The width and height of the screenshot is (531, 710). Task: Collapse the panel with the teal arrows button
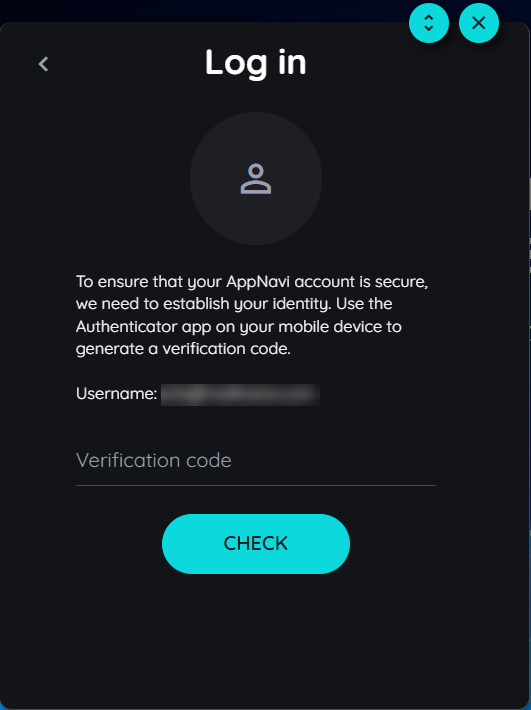(x=429, y=23)
